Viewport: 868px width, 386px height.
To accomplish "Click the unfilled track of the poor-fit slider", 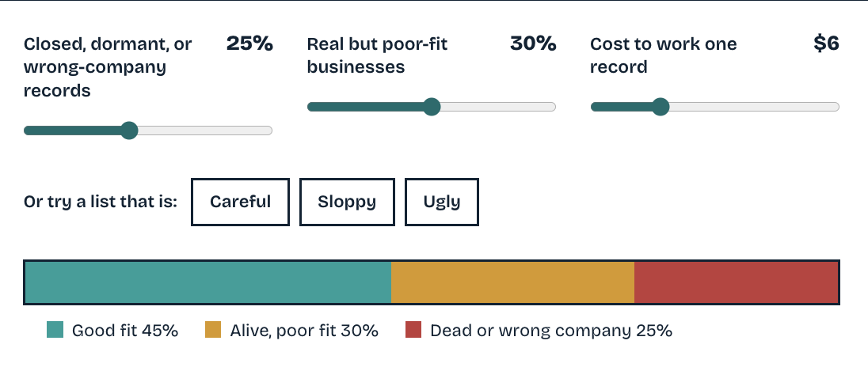I will 498,107.
